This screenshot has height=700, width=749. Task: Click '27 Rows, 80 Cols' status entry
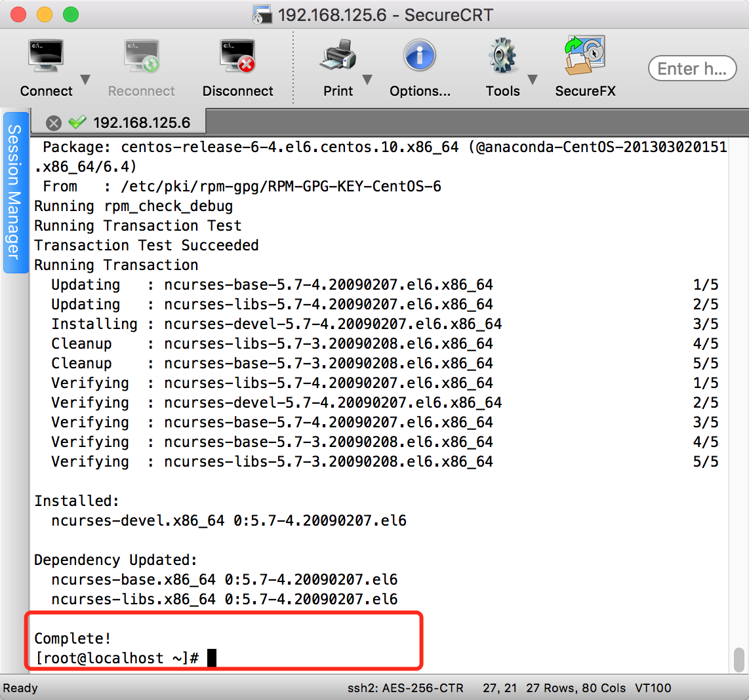coord(576,688)
